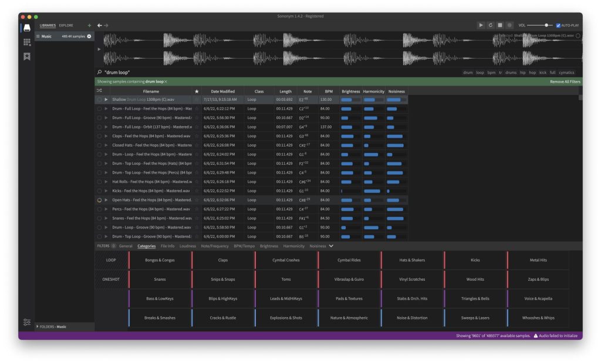Open the grid view sidebar icon

click(26, 42)
